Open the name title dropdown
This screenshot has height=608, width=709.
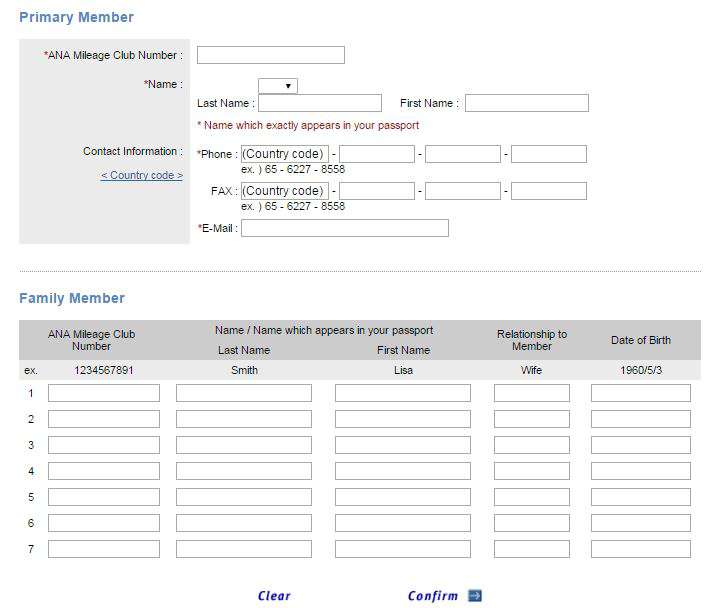(x=278, y=85)
